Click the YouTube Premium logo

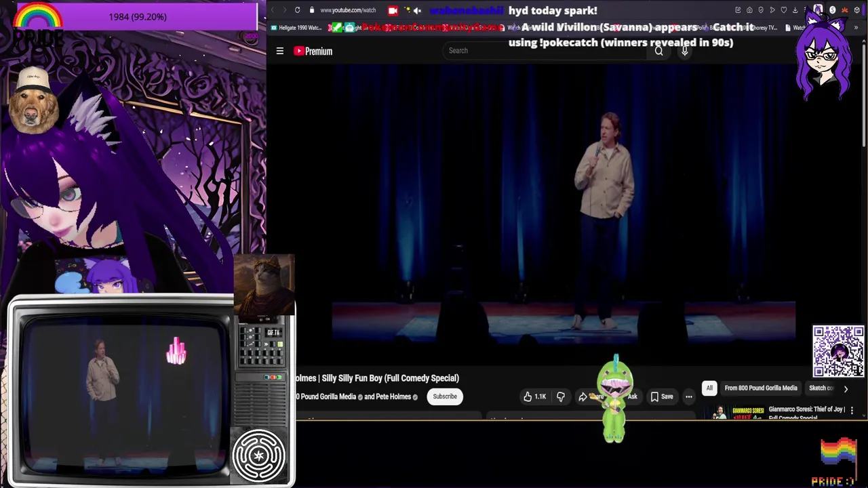313,51
